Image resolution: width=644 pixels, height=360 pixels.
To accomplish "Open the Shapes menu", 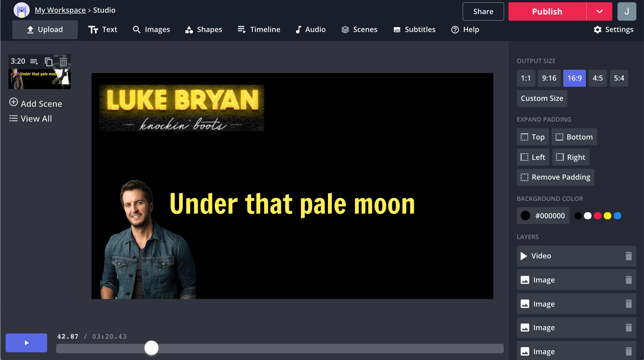I will (204, 30).
